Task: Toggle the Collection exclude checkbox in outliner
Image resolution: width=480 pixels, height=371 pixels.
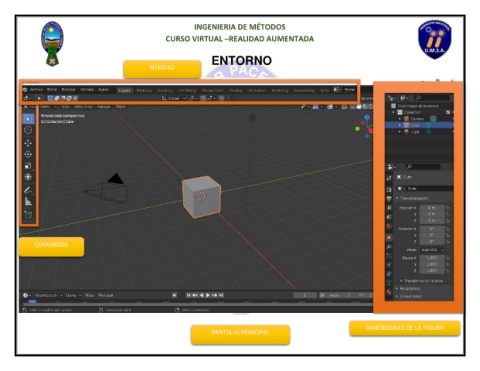Action: click(448, 112)
